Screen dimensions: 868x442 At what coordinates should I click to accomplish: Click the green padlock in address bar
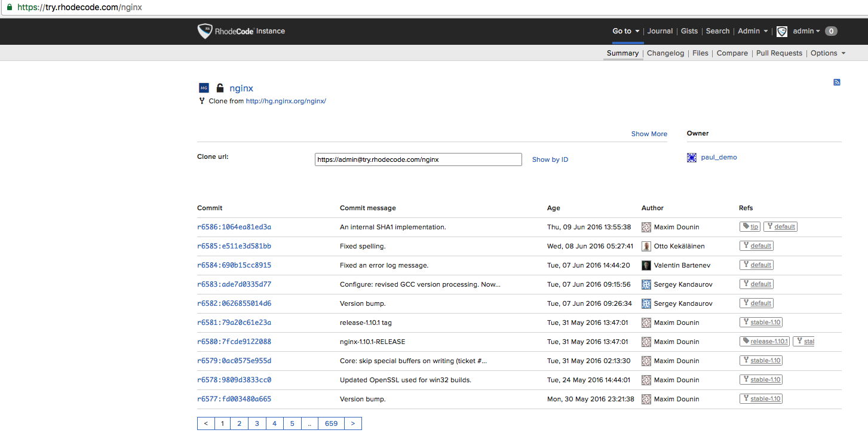pyautogui.click(x=10, y=8)
